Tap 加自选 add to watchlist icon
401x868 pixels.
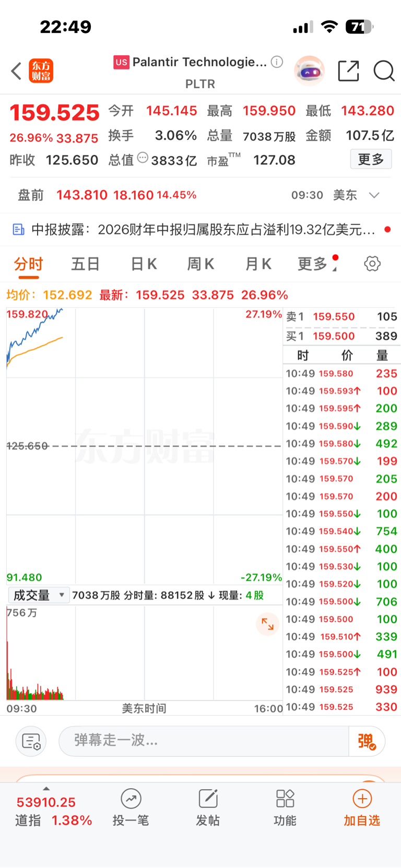[x=362, y=799]
